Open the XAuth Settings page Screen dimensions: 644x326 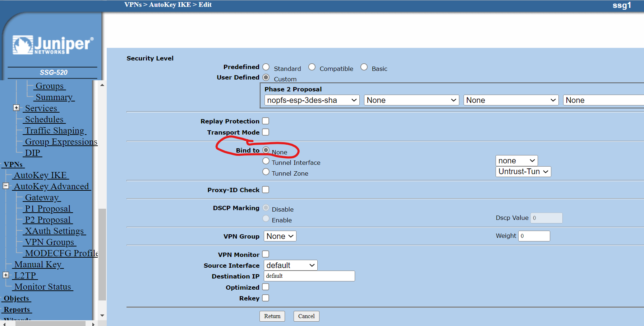pyautogui.click(x=54, y=231)
